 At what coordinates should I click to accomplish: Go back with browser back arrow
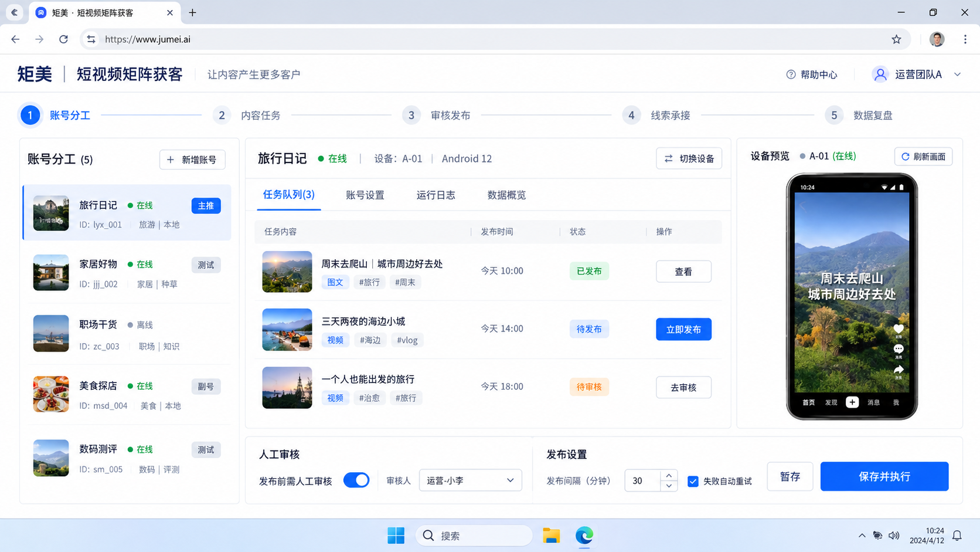[15, 39]
